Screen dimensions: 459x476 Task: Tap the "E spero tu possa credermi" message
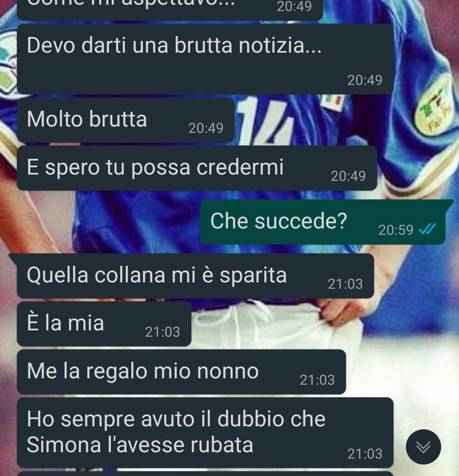(197, 168)
